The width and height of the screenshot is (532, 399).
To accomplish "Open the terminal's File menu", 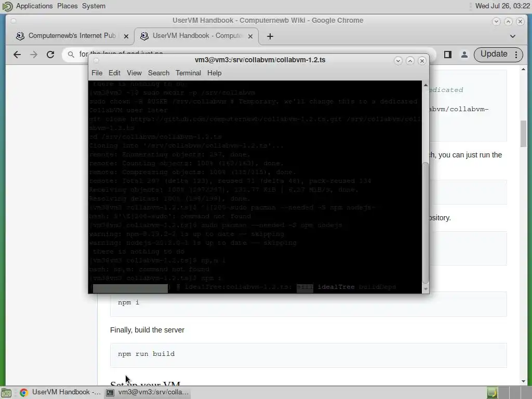I will pyautogui.click(x=97, y=73).
